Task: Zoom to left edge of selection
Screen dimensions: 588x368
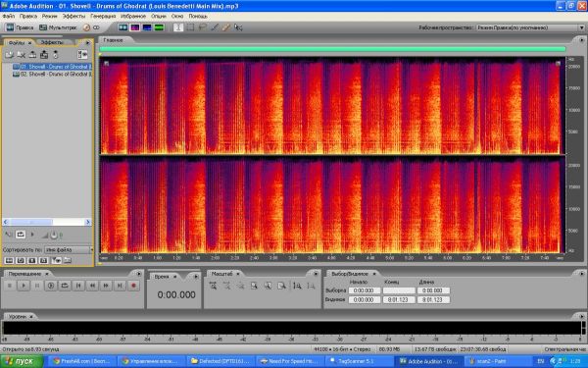Action: pos(268,287)
